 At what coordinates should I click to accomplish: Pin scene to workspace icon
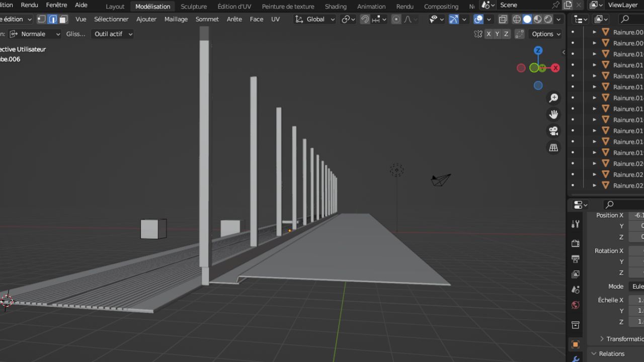tap(555, 5)
